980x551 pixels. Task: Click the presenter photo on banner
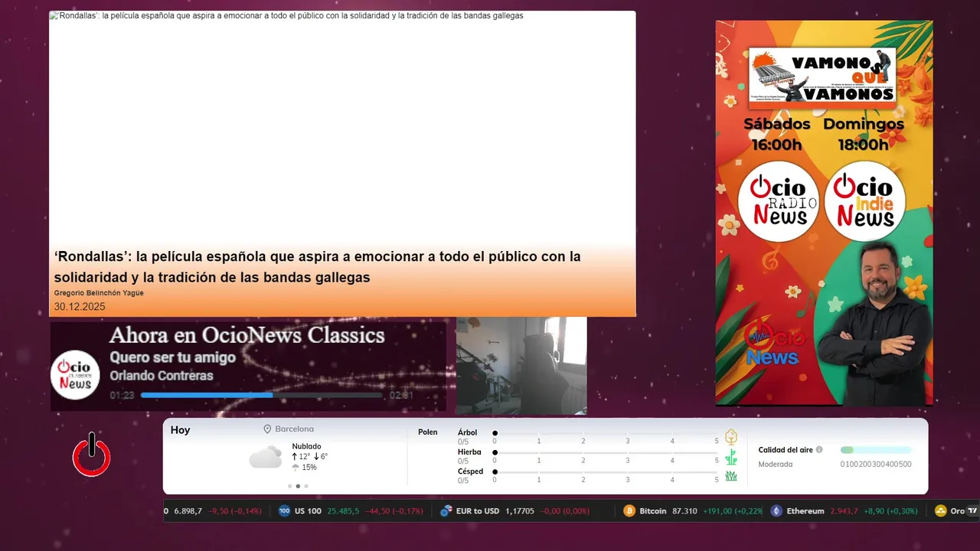[x=875, y=323]
